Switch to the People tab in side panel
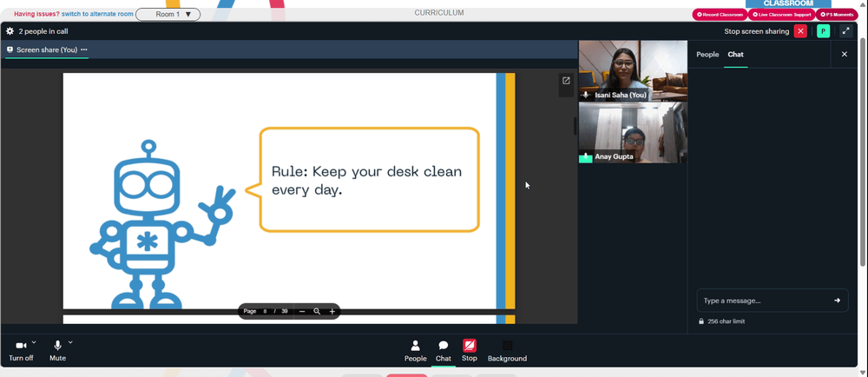Image resolution: width=868 pixels, height=377 pixels. pyautogui.click(x=707, y=54)
